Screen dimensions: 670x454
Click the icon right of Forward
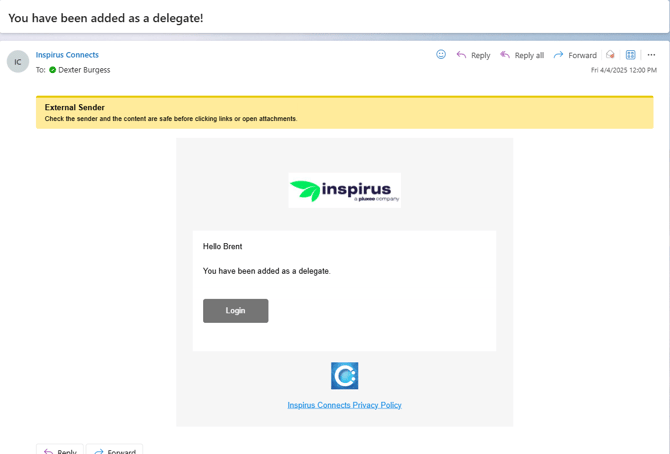(x=610, y=55)
